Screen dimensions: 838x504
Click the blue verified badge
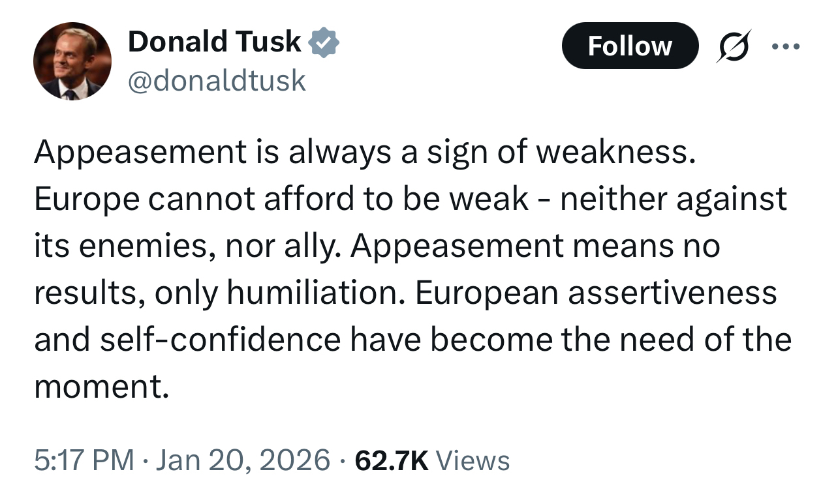pos(323,42)
